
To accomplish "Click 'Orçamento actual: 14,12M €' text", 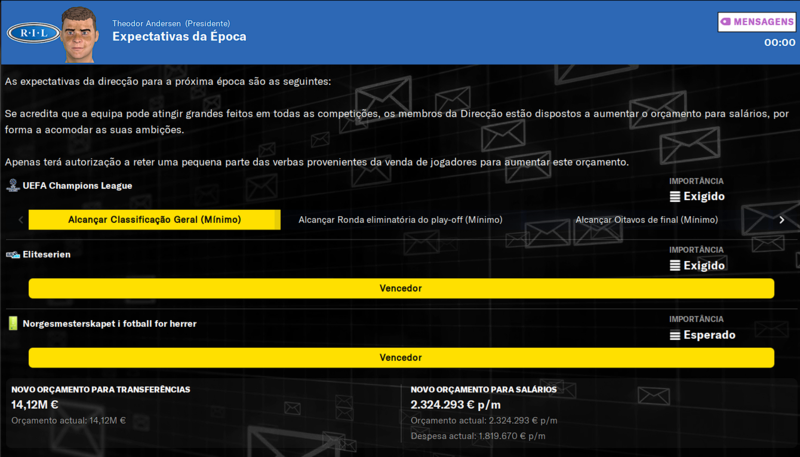I will (x=68, y=421).
